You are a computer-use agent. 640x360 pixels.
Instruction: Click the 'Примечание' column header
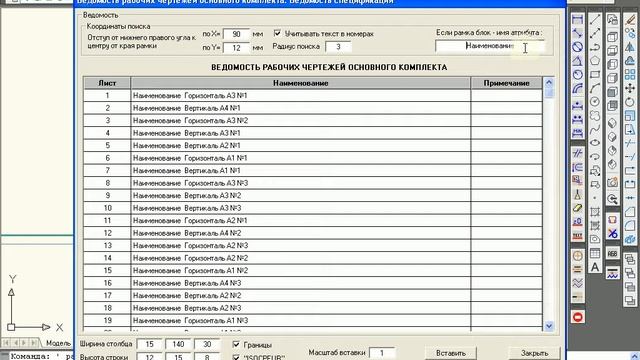point(507,83)
